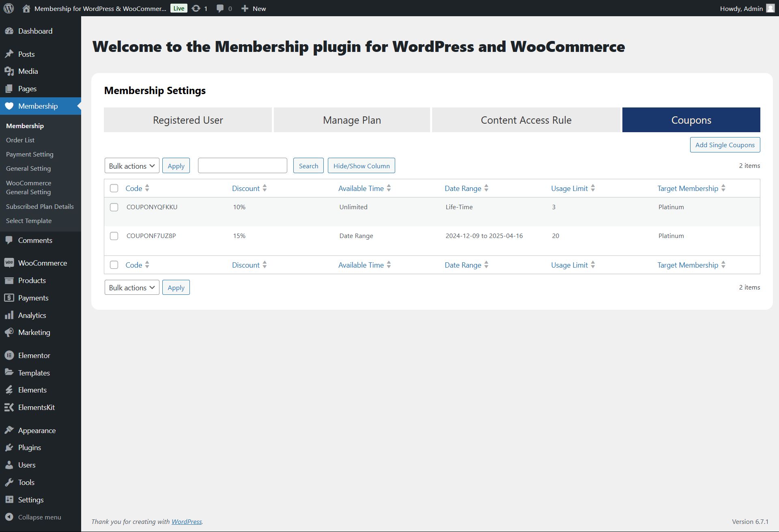
Task: Sort by Date Range in header row
Action: click(x=467, y=188)
